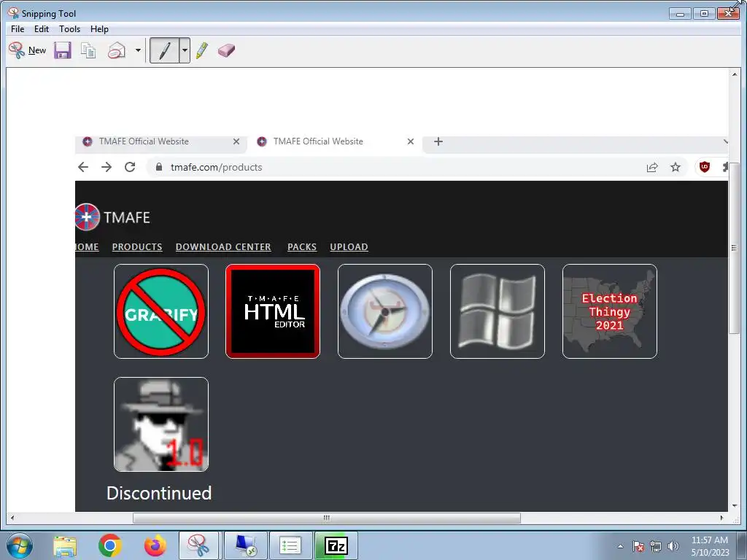Click the padlock site info icon
747x560 pixels.
[x=159, y=167]
